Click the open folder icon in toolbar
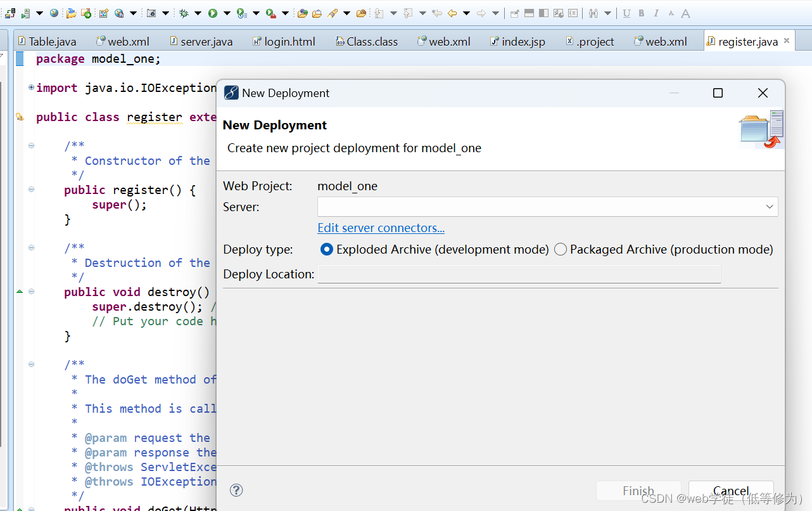This screenshot has height=511, width=812. [x=72, y=13]
